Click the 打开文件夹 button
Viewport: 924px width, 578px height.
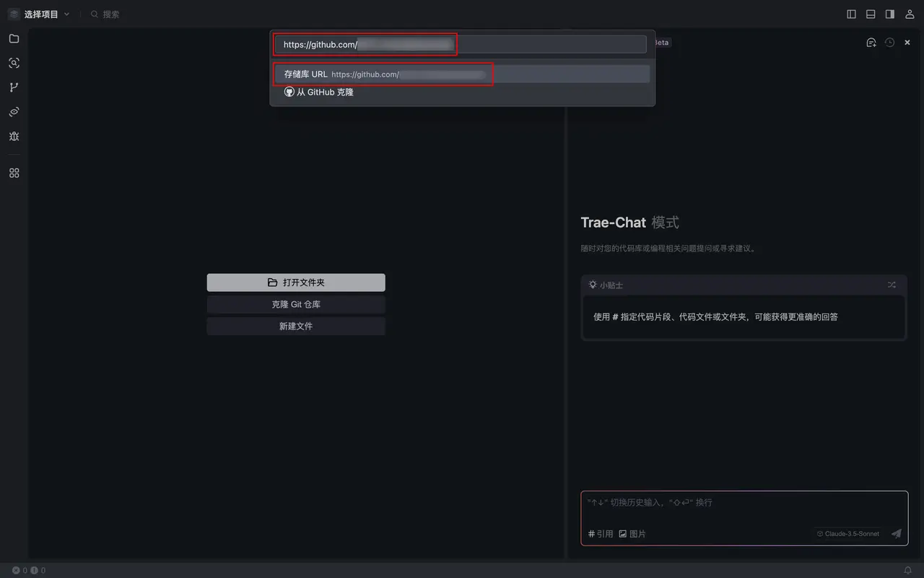pos(296,282)
